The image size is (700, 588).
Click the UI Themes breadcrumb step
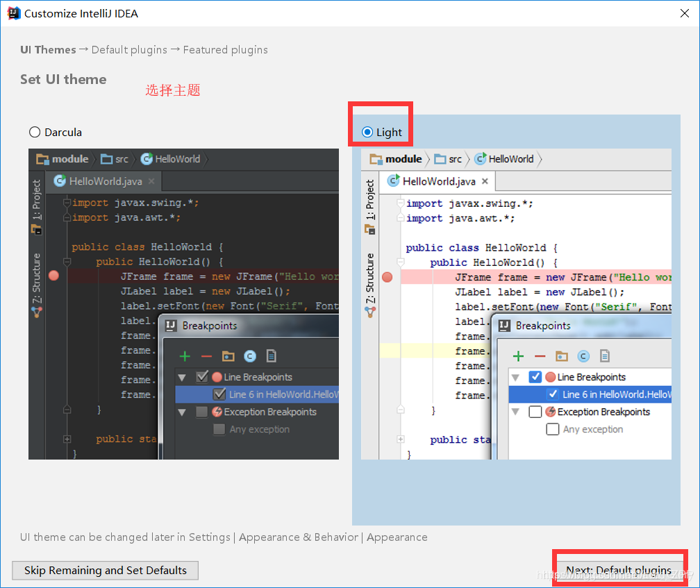(48, 49)
